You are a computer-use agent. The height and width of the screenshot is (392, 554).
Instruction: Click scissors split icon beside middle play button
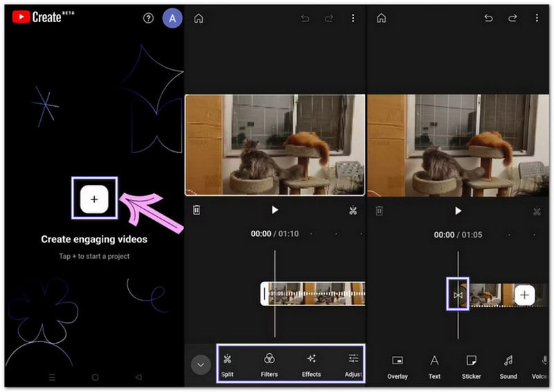pyautogui.click(x=352, y=211)
